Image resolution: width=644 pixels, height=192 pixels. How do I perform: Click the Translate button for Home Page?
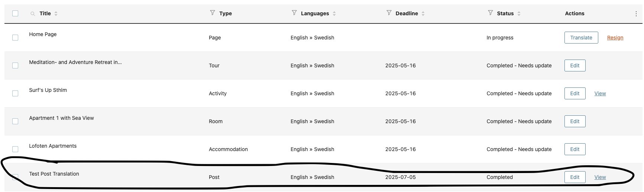click(x=581, y=38)
